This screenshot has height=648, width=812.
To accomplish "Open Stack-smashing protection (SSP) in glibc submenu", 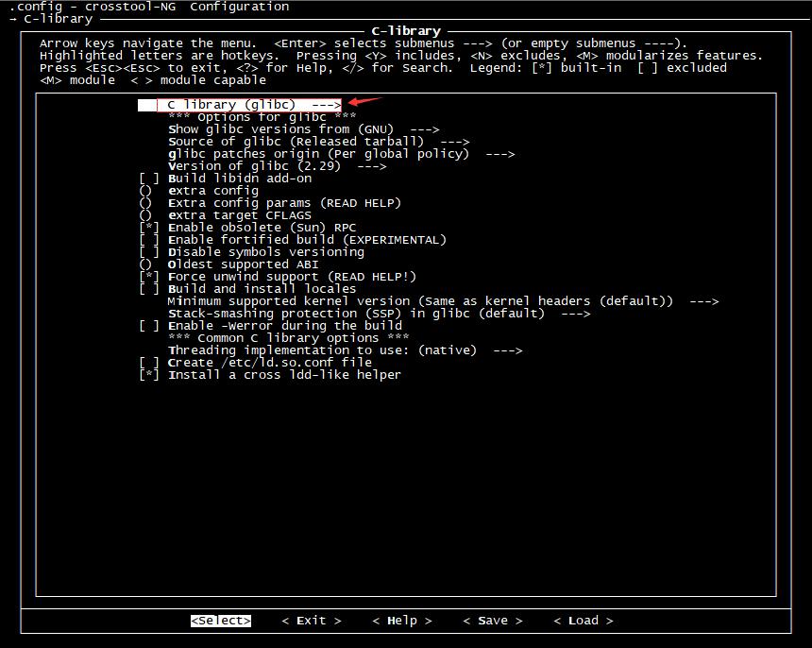I will tap(379, 314).
